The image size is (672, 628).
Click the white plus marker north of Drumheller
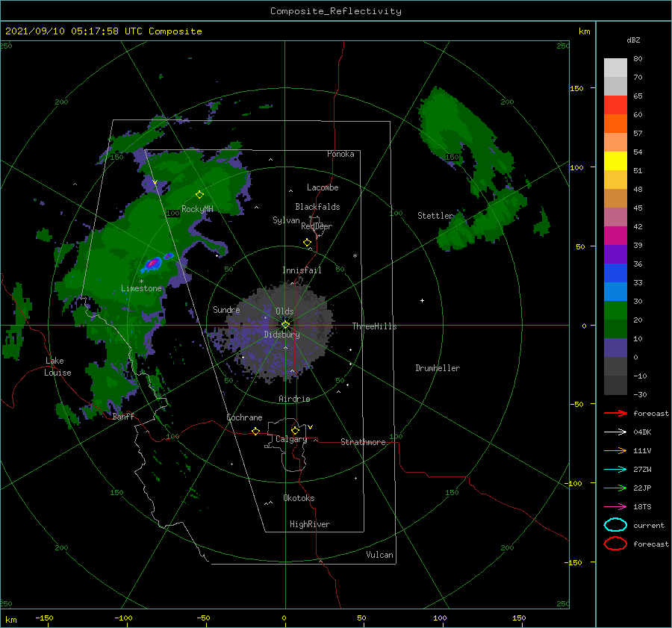[422, 300]
